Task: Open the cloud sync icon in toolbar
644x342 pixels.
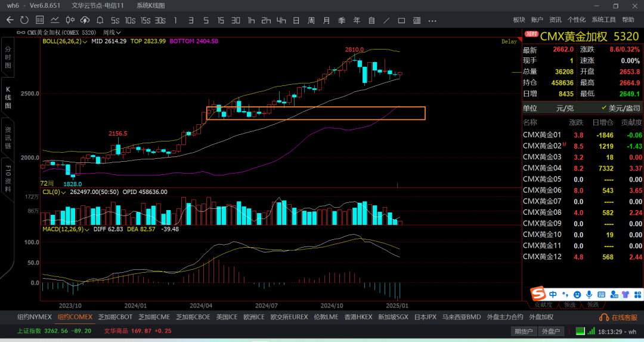Action: (x=85, y=20)
